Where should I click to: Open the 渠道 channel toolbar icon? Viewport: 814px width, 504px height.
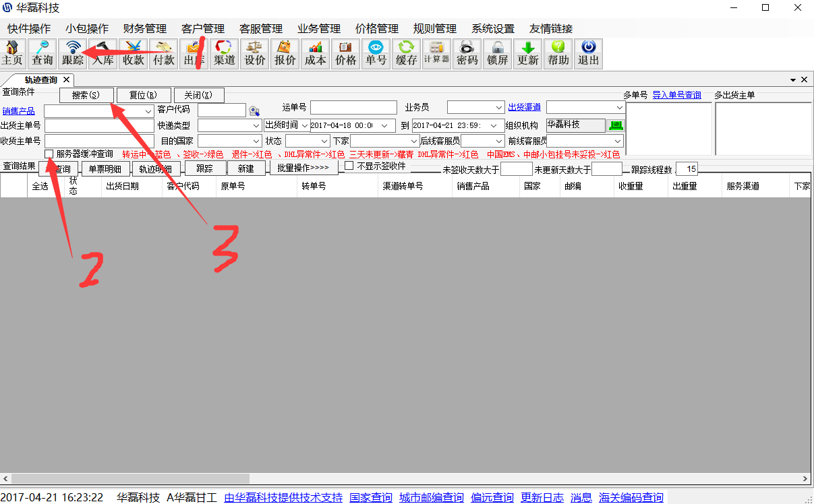pyautogui.click(x=224, y=53)
